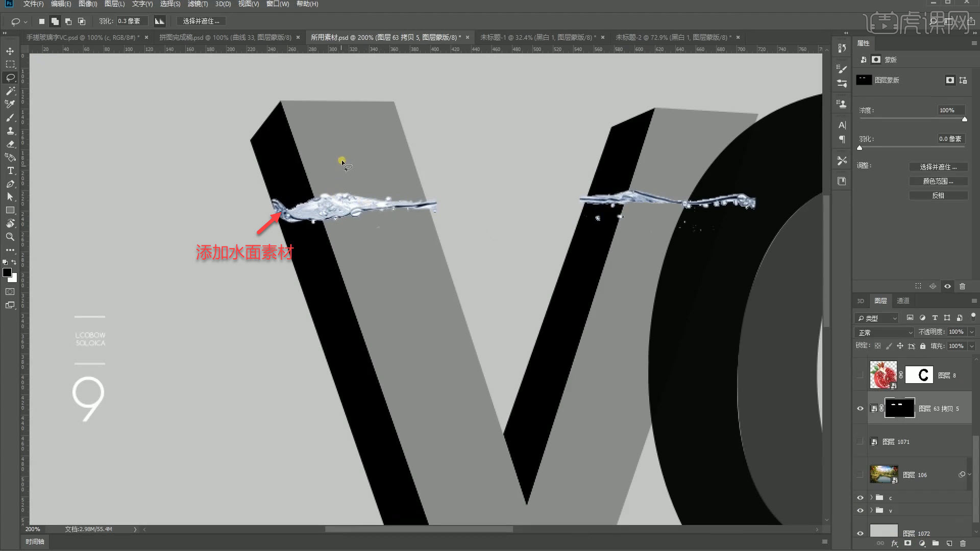Hide the 'c' layer group
Image resolution: width=980 pixels, height=551 pixels.
coord(860,497)
